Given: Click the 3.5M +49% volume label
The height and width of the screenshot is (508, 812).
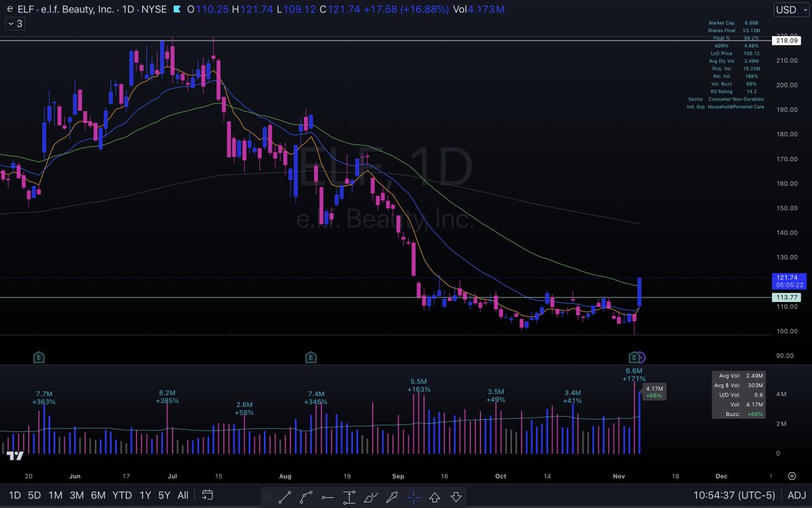Looking at the screenshot, I should click(496, 396).
